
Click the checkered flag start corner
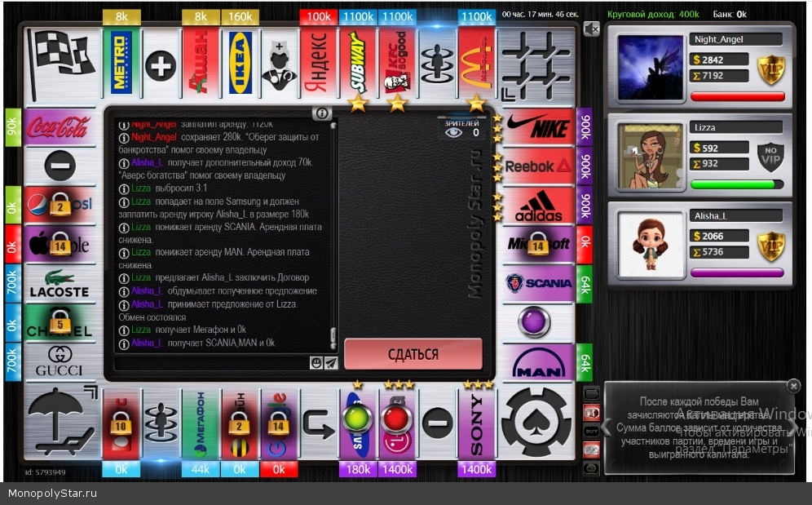pyautogui.click(x=62, y=64)
